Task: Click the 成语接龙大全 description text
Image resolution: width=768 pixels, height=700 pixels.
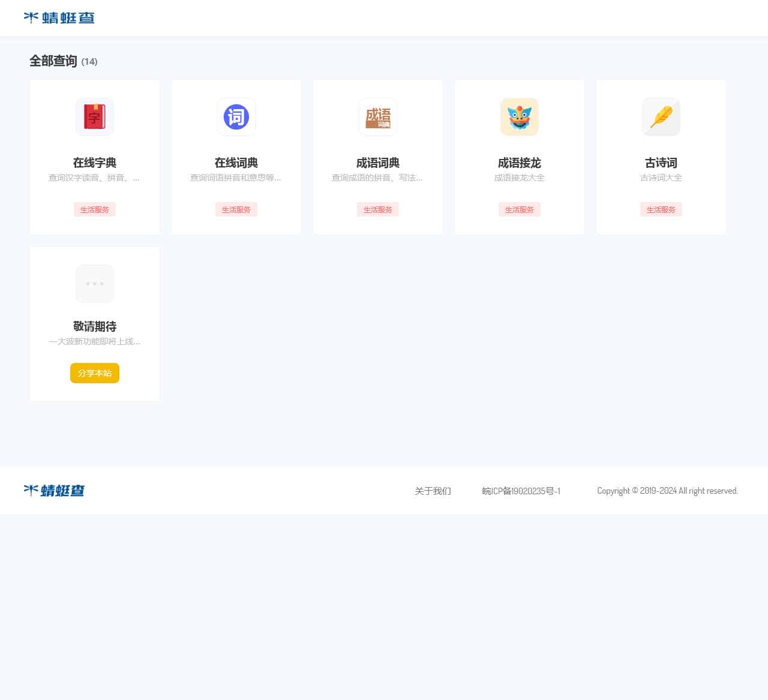Action: coord(520,178)
